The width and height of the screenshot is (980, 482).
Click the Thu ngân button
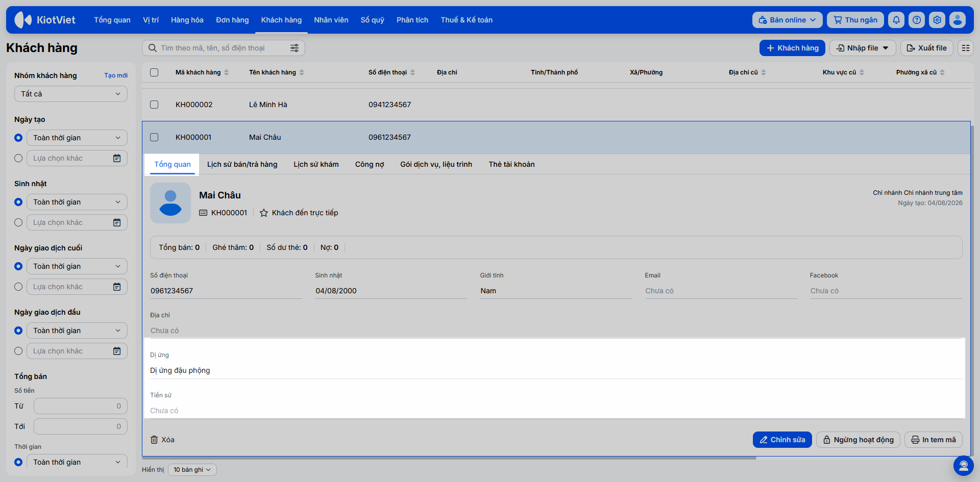pyautogui.click(x=855, y=20)
